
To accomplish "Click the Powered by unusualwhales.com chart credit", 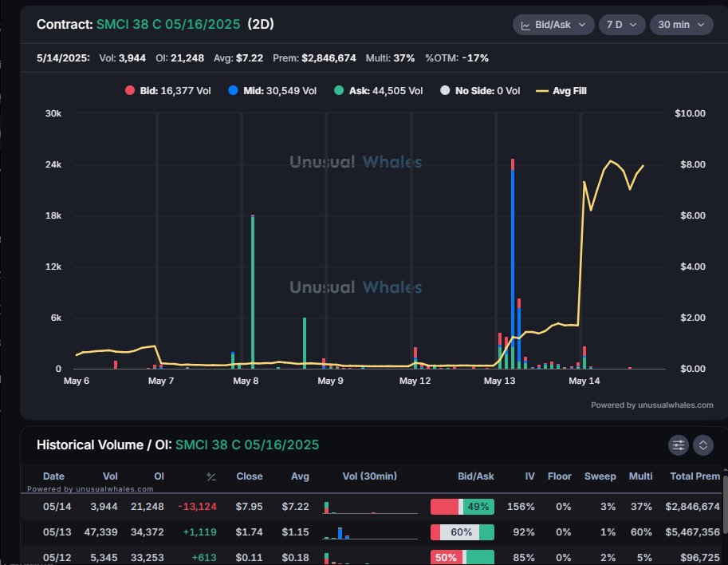I will [652, 405].
